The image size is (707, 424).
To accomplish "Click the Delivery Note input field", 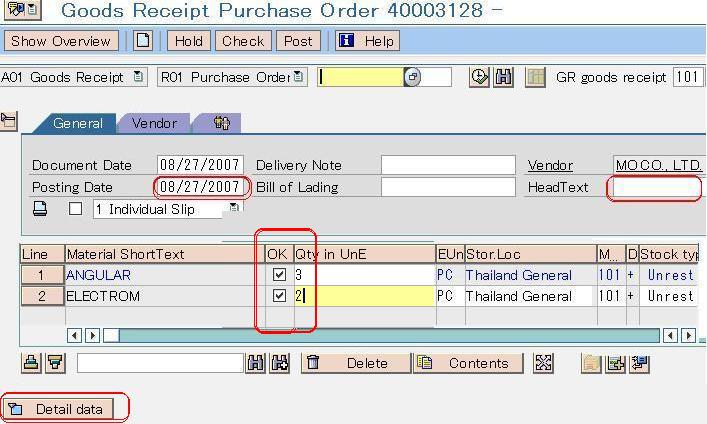I will [x=448, y=165].
